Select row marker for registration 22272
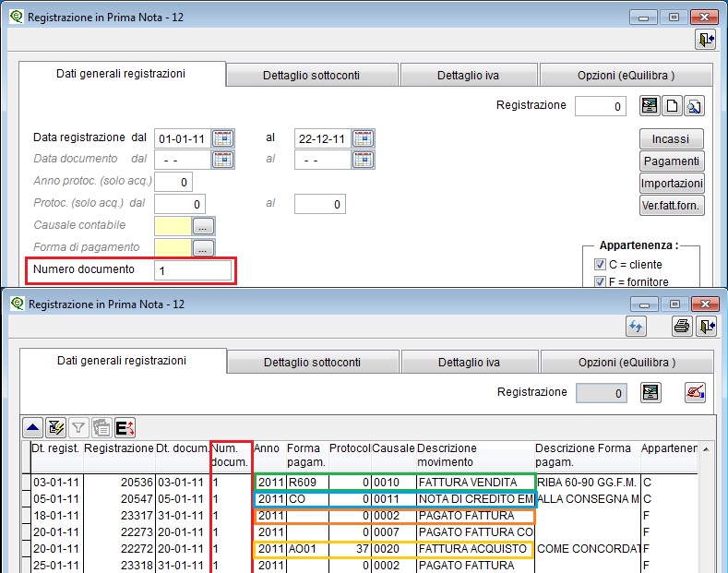Image resolution: width=728 pixels, height=573 pixels. (x=26, y=549)
